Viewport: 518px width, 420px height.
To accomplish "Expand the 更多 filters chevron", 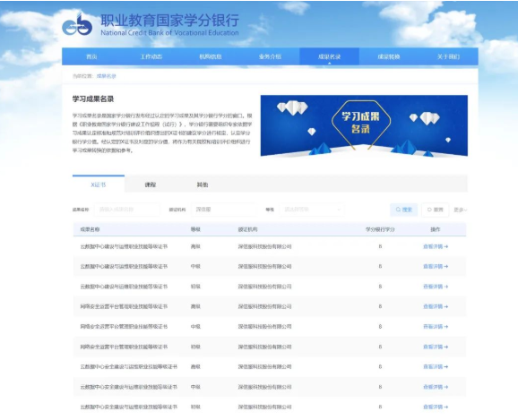I will 460,210.
